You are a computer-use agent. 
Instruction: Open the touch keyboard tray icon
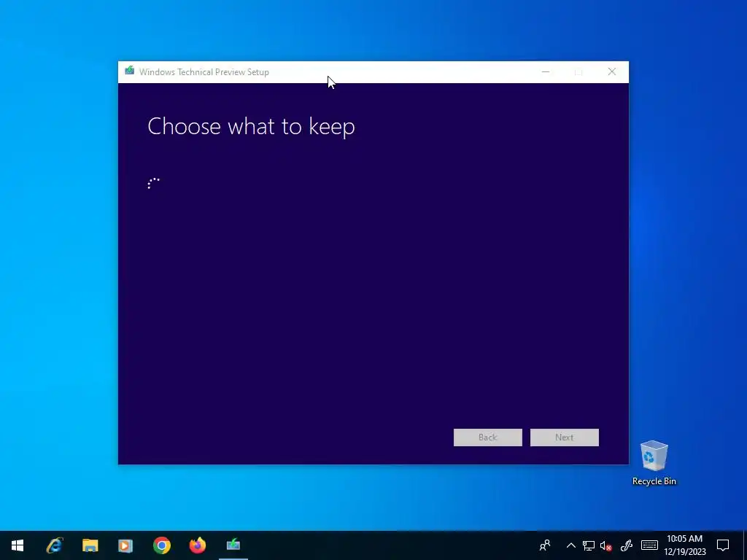[649, 545]
